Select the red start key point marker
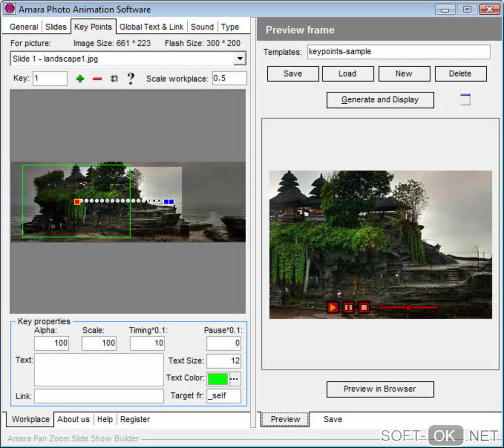The width and height of the screenshot is (504, 448). tap(77, 202)
